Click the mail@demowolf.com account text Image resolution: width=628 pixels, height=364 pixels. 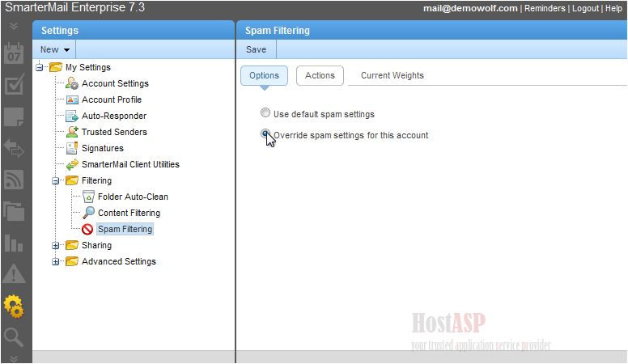click(x=470, y=8)
